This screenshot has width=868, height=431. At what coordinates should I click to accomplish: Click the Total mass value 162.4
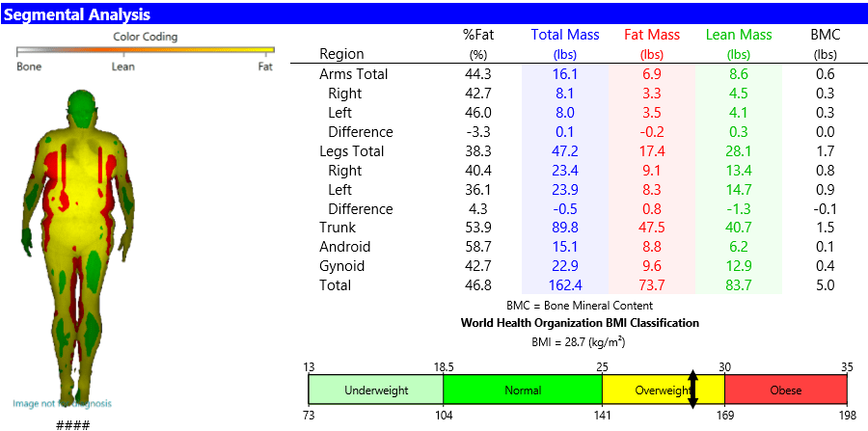pos(565,285)
